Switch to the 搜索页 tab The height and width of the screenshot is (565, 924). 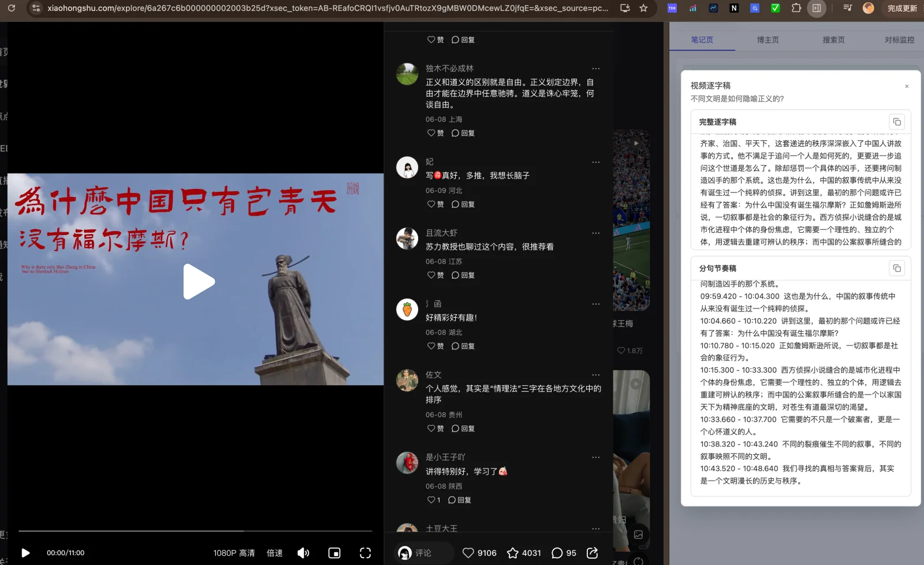pyautogui.click(x=833, y=40)
